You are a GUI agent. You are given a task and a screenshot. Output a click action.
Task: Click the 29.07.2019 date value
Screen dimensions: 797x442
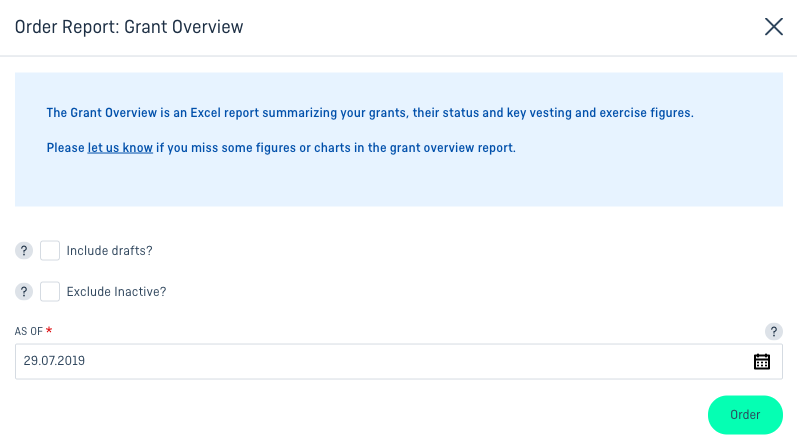pos(54,361)
